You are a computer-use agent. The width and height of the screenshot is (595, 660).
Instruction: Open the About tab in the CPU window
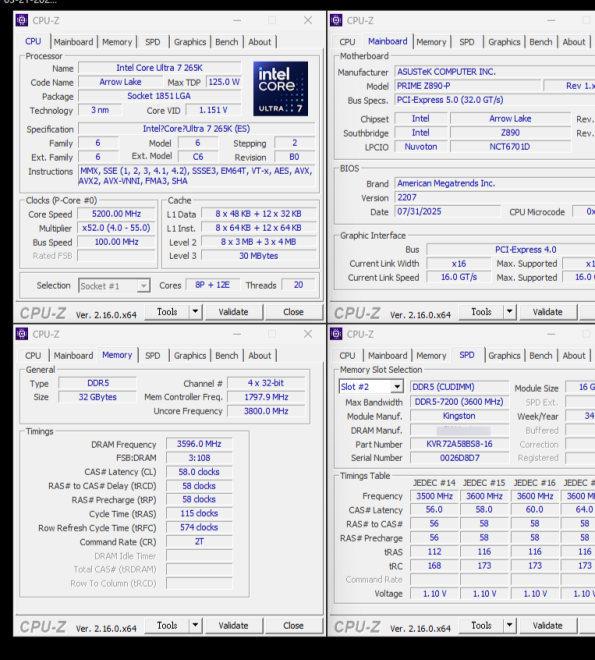(260, 42)
